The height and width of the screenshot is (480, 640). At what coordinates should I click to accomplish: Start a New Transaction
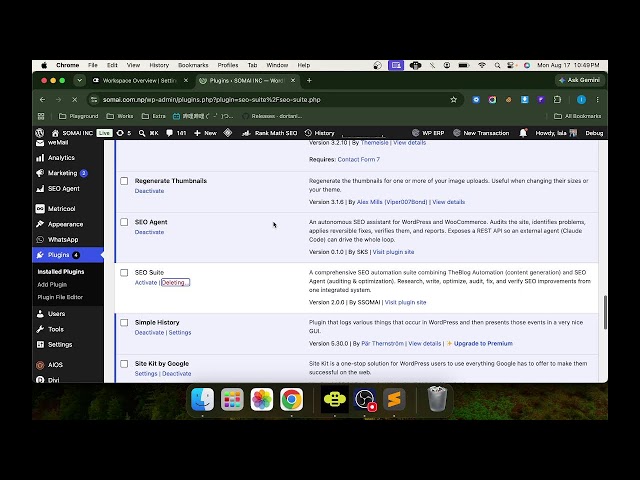click(x=481, y=133)
